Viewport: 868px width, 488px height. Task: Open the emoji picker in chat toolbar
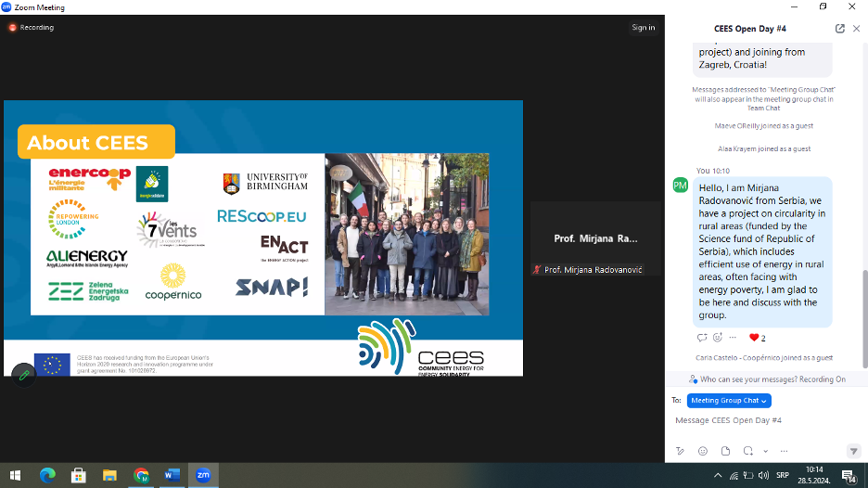point(703,451)
